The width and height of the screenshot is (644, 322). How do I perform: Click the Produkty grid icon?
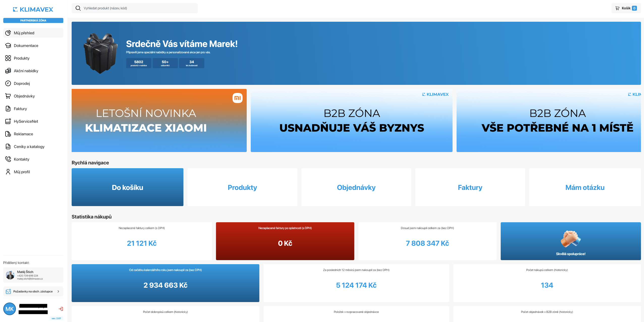tap(8, 58)
